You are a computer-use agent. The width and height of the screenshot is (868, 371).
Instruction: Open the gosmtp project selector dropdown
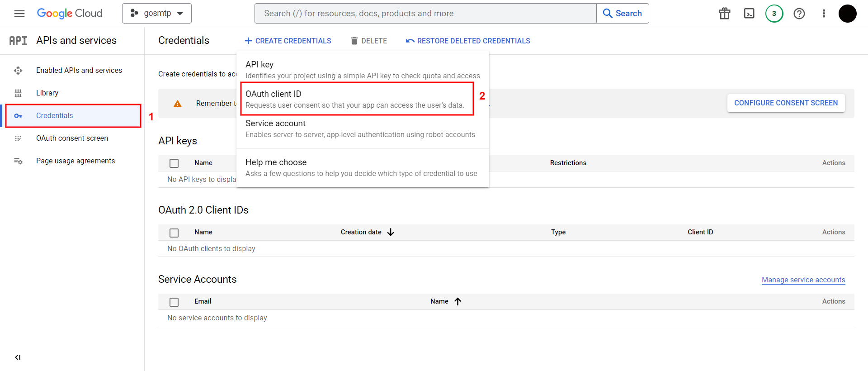(x=157, y=14)
